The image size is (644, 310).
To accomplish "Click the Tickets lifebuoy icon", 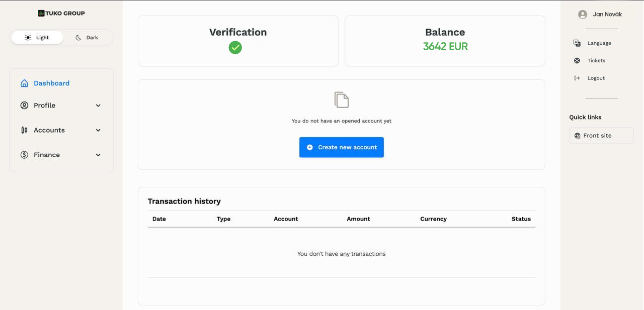I will point(577,61).
